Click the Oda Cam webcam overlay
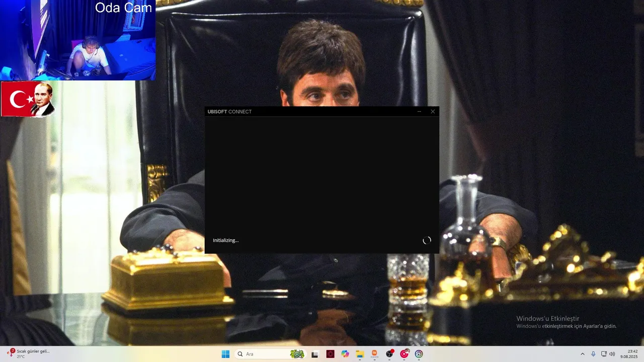Viewport: 644px width, 362px height. pyautogui.click(x=78, y=40)
